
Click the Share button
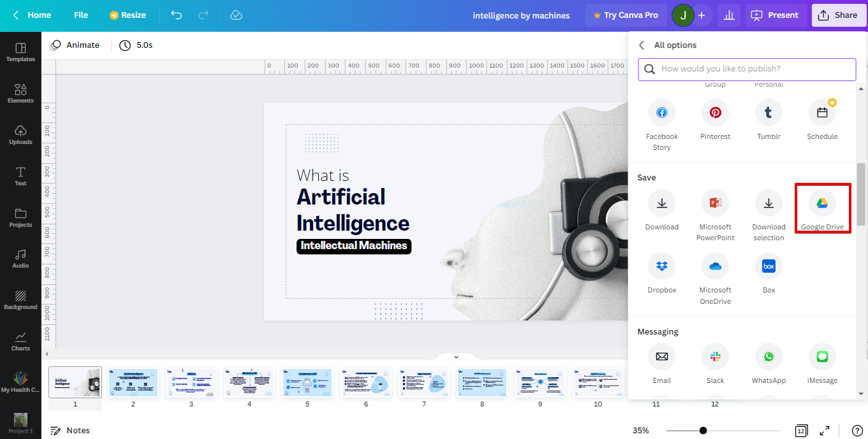pyautogui.click(x=838, y=15)
